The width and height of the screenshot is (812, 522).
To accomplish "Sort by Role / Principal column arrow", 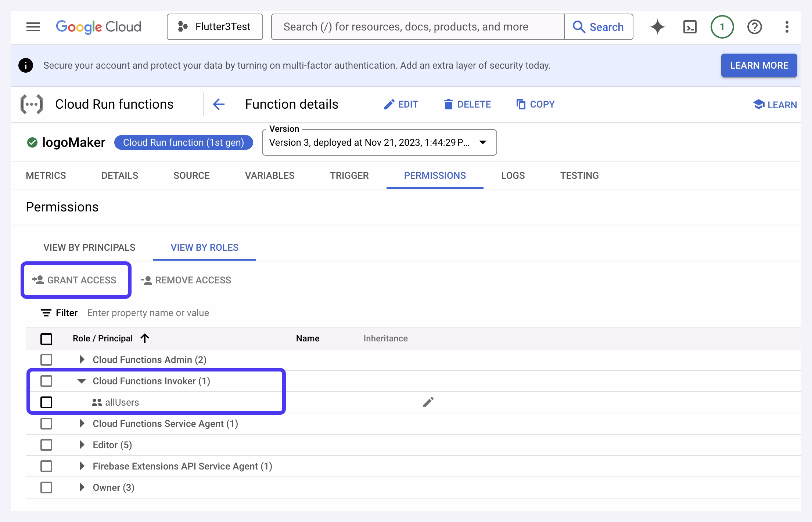I will click(145, 338).
